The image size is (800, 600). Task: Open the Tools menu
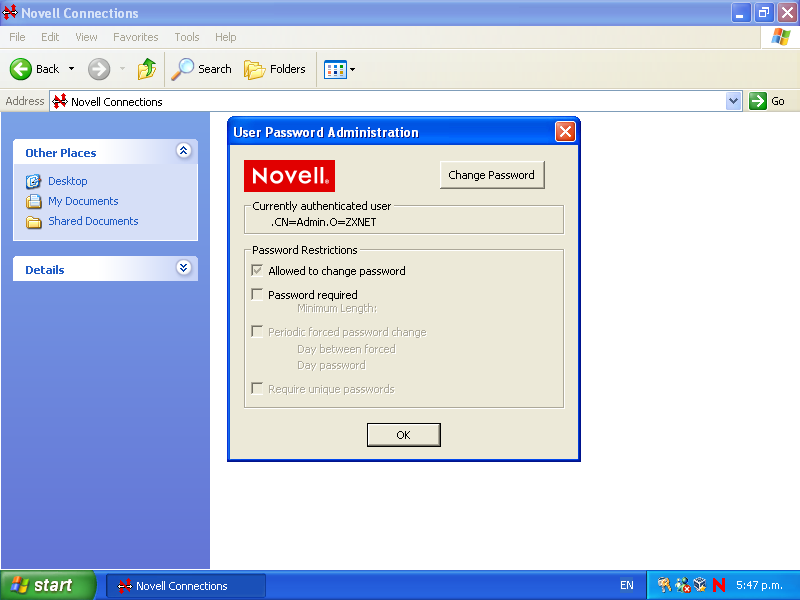187,37
